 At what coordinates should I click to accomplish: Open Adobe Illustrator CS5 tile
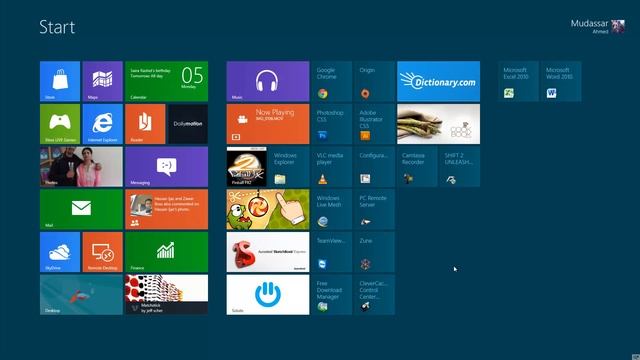point(375,124)
